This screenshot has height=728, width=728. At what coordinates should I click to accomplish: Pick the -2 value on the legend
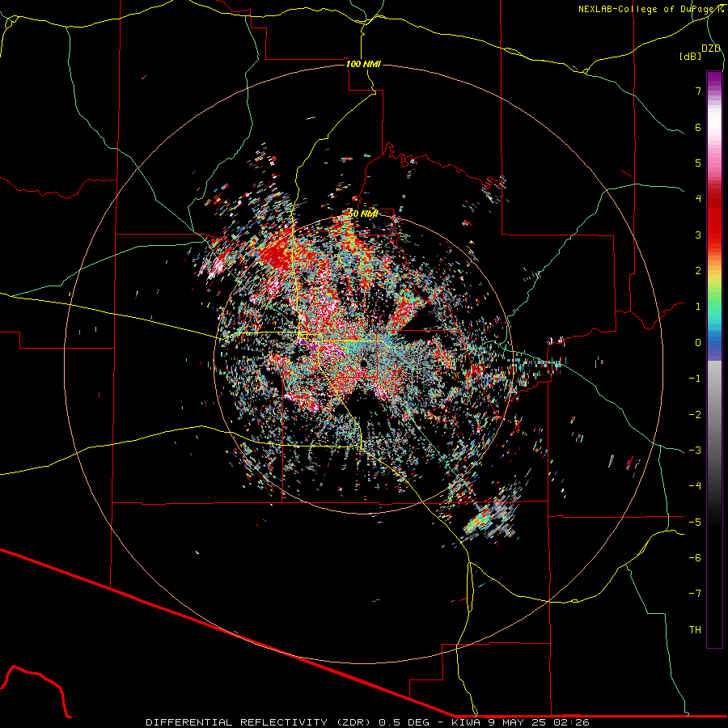[695, 414]
